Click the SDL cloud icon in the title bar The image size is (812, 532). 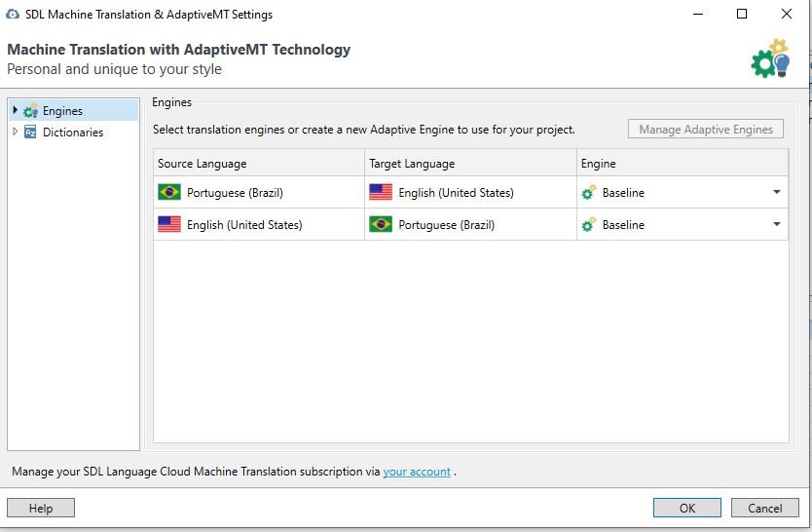click(x=13, y=15)
